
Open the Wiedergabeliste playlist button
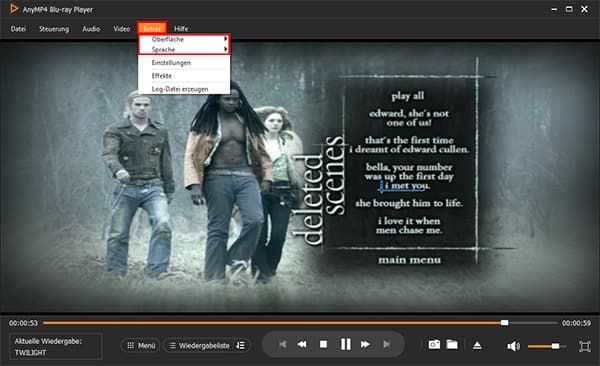200,345
